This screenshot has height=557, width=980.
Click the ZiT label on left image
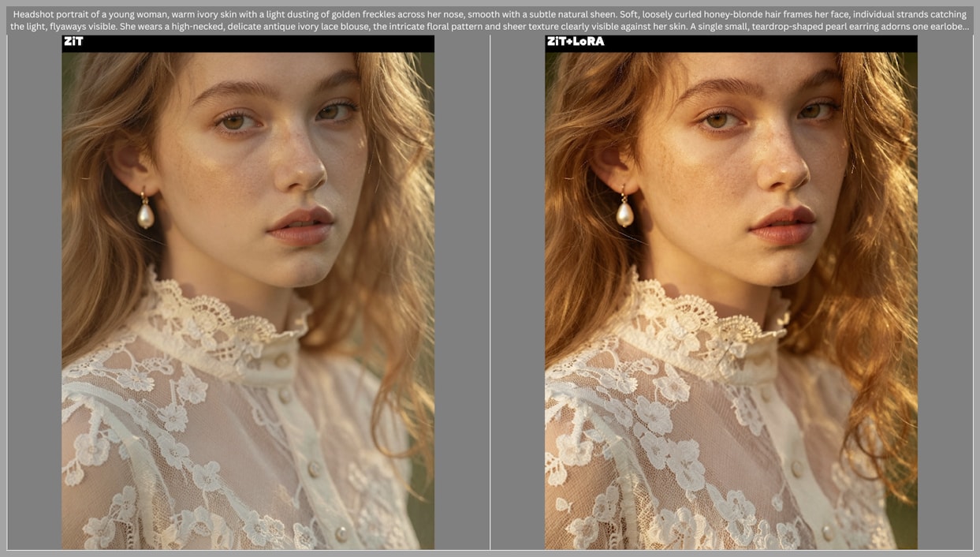tap(73, 42)
